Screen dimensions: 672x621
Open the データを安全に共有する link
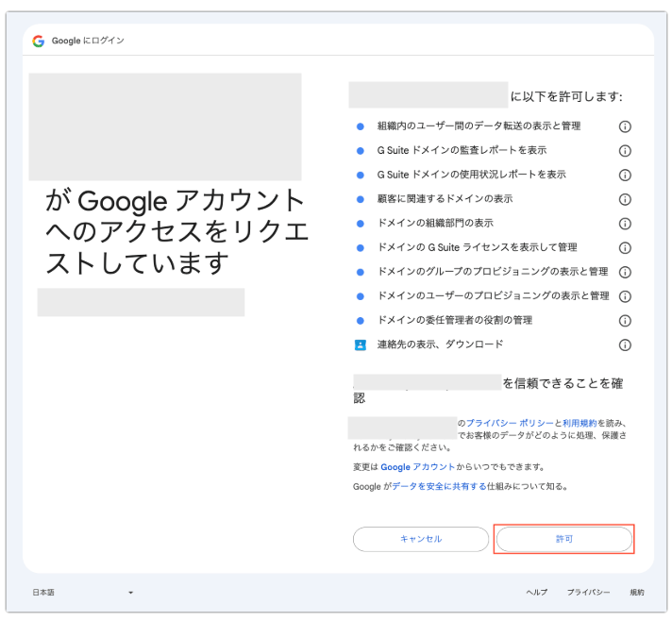[439, 486]
